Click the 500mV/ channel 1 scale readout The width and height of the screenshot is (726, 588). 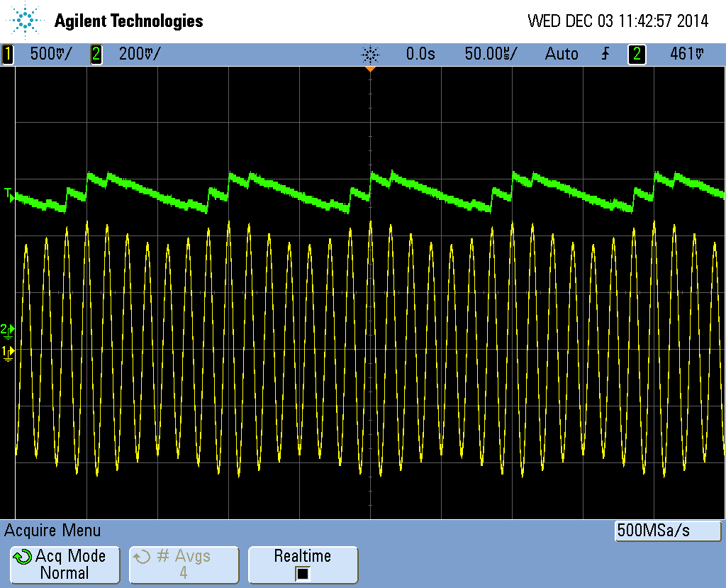click(50, 54)
